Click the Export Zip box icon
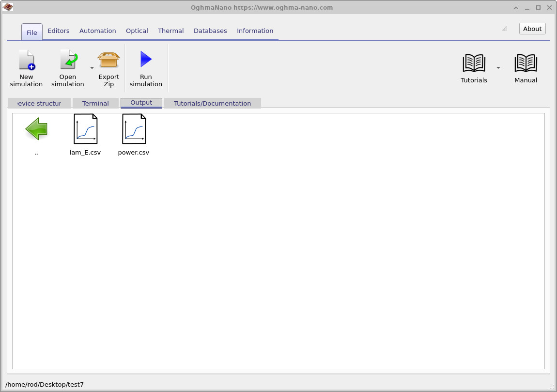The image size is (557, 392). pos(108,60)
